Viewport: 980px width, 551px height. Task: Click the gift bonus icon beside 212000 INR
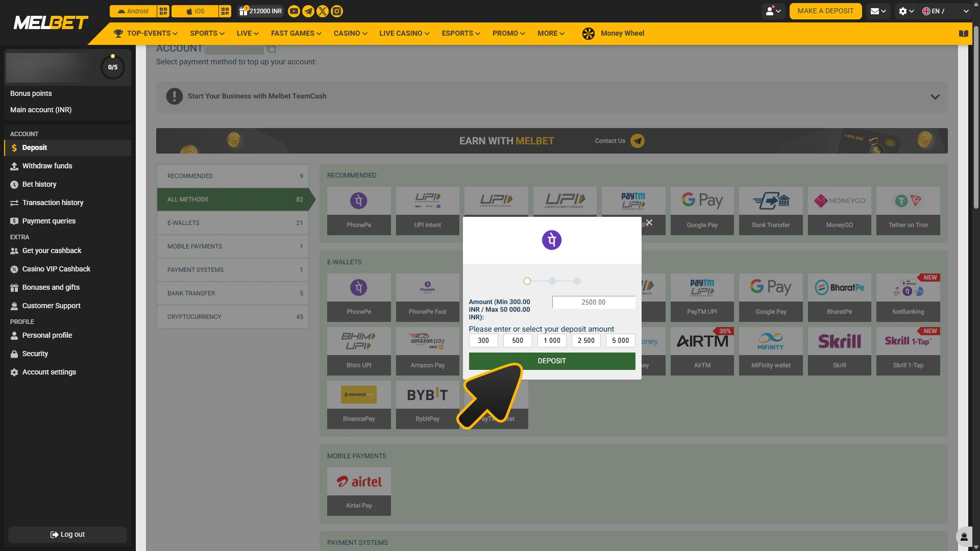(243, 11)
